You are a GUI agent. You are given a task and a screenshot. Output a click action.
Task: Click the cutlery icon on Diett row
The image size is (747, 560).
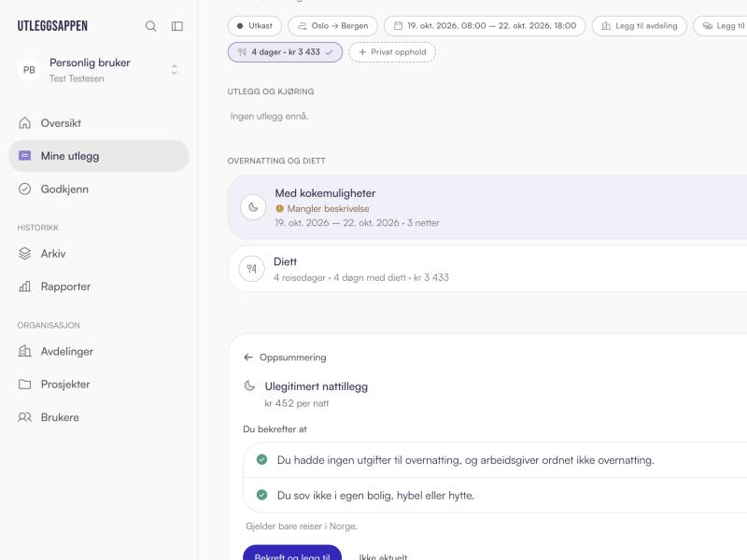(251, 269)
